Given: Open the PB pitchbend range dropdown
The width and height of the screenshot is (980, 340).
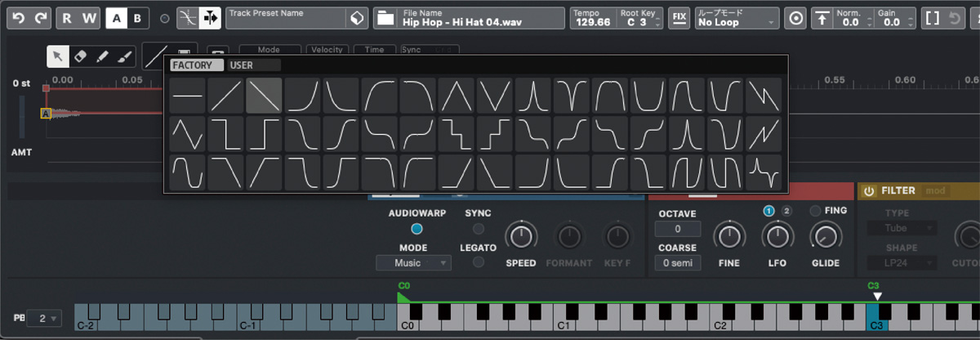Looking at the screenshot, I should (x=44, y=318).
